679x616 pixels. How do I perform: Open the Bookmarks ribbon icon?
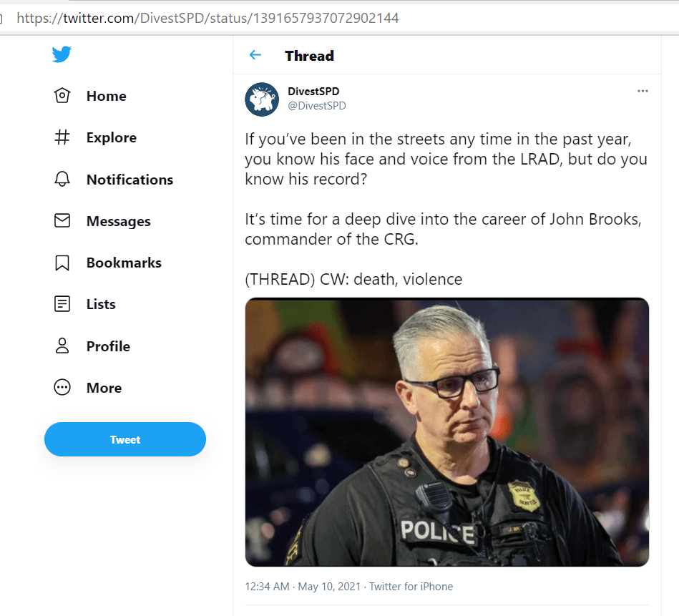tap(62, 263)
